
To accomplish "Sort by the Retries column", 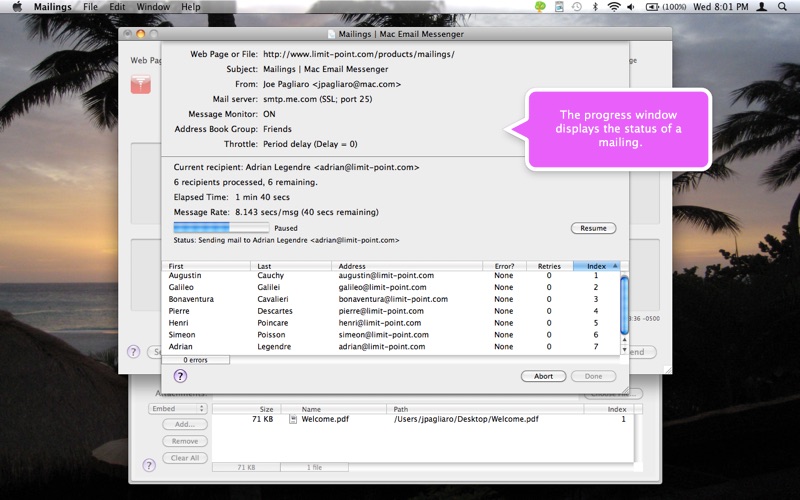I will (x=549, y=266).
